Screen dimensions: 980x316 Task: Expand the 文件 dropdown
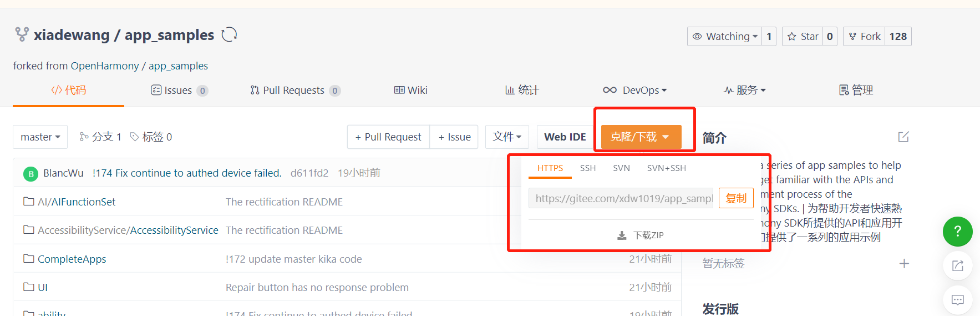(x=507, y=137)
